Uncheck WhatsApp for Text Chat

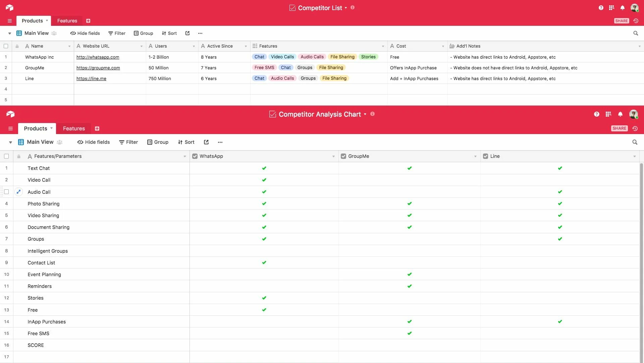pyautogui.click(x=264, y=168)
